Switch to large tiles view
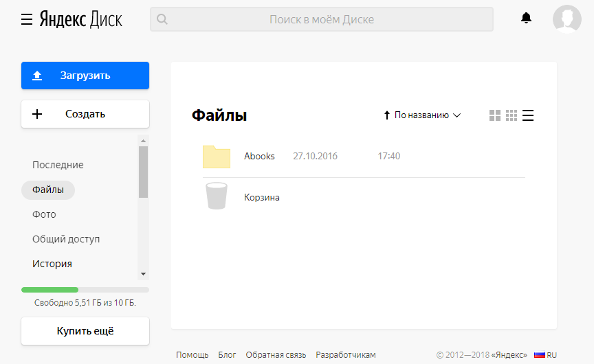The image size is (594, 364). [495, 115]
